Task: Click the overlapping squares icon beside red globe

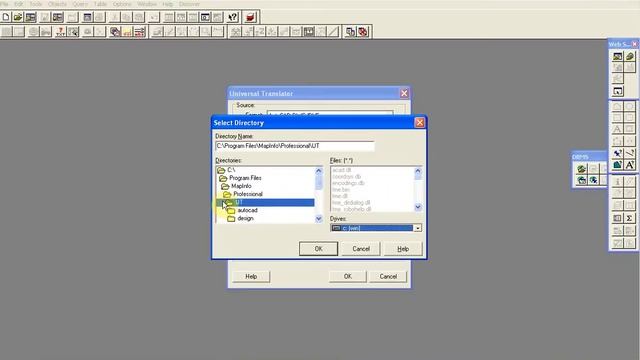Action: 350,31
